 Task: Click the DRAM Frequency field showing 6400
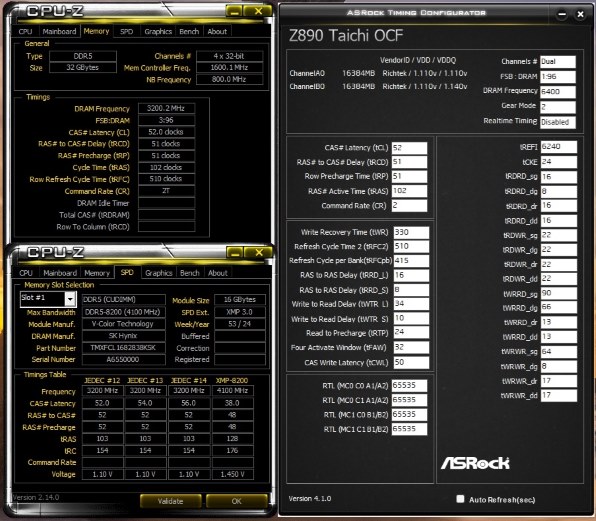click(558, 92)
